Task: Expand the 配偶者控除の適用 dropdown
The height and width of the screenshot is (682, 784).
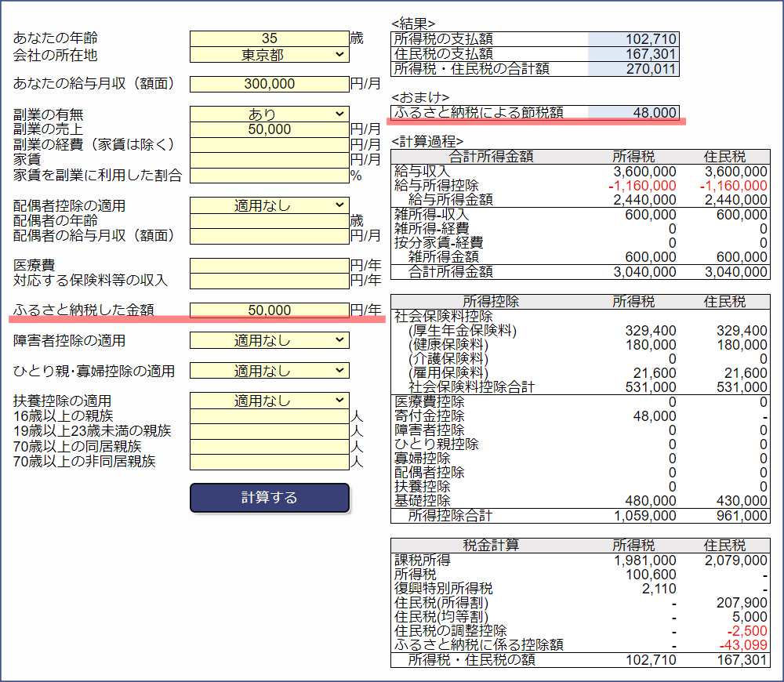Action: 270,205
